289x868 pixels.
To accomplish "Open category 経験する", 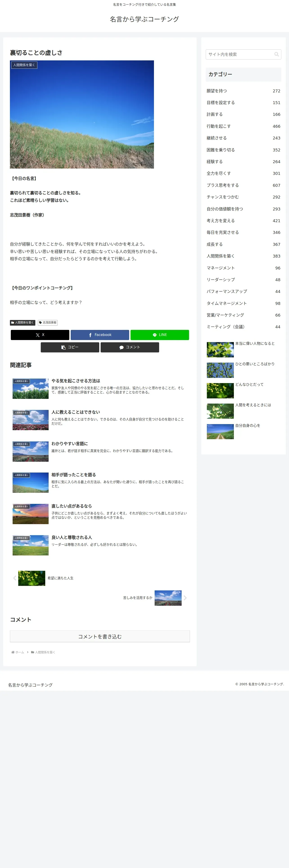I will pyautogui.click(x=243, y=162).
